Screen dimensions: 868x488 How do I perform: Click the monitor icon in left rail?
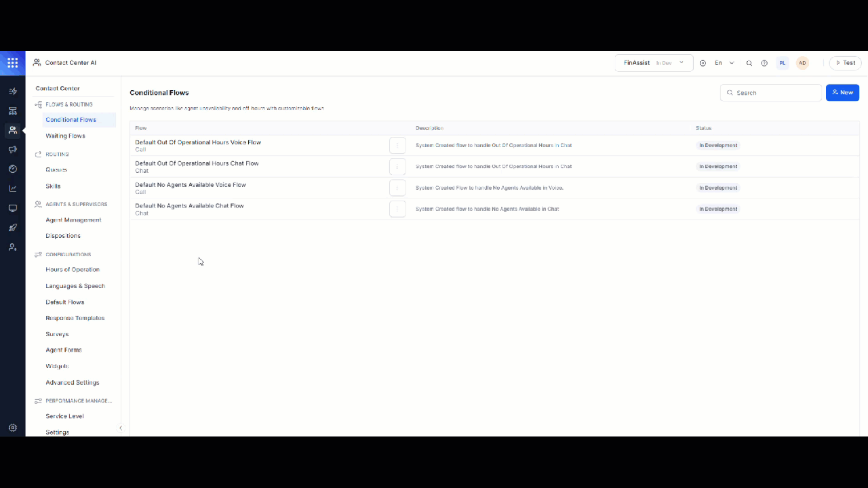pos(12,208)
